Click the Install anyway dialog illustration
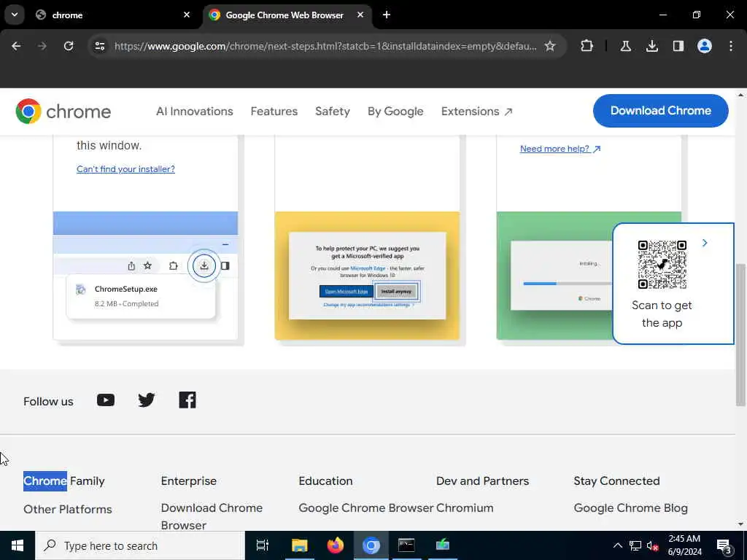 coord(368,276)
